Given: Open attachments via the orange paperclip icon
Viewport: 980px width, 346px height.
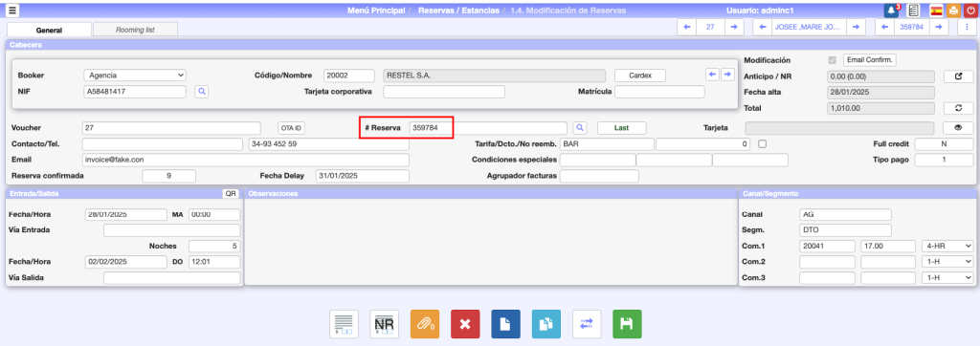Looking at the screenshot, I should click(x=425, y=324).
